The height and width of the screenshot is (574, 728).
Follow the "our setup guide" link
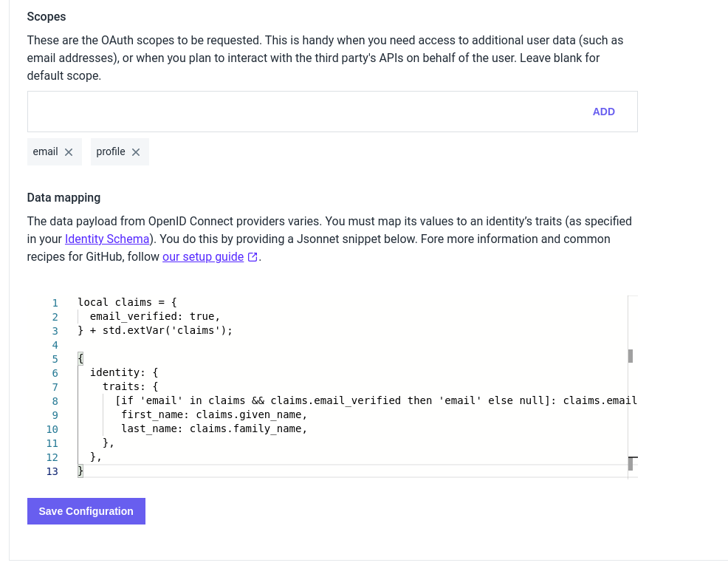202,256
